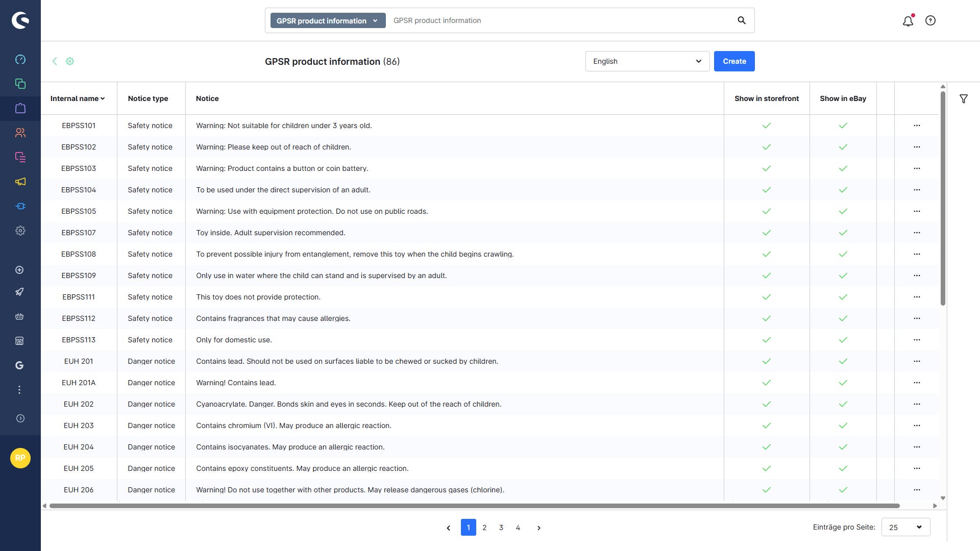Image resolution: width=980 pixels, height=551 pixels.
Task: Open the help question mark icon
Action: 930,20
